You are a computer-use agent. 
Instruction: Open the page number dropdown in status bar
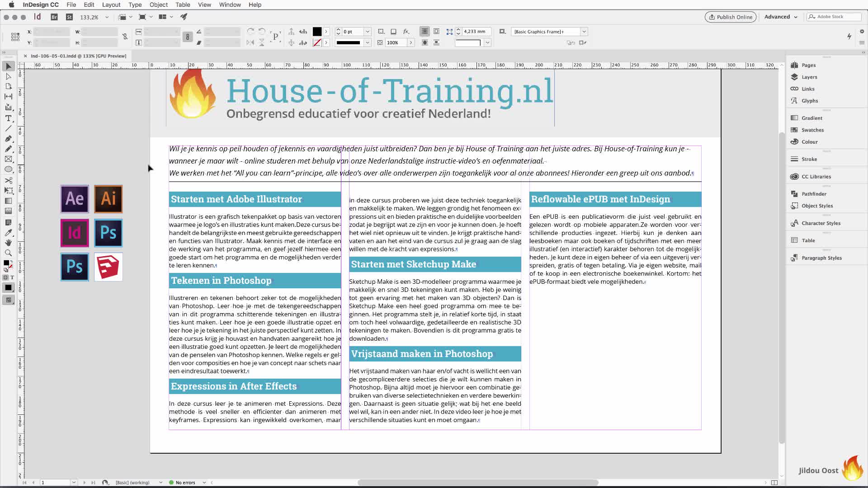(x=74, y=483)
